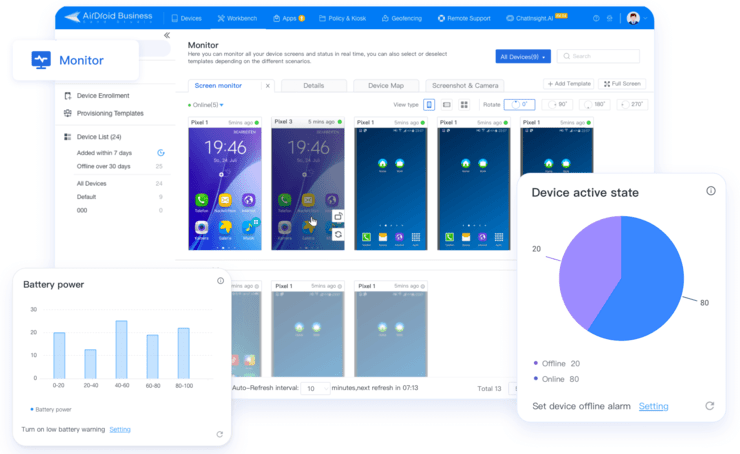The height and width of the screenshot is (454, 740).
Task: Click Add Template button
Action: (569, 84)
